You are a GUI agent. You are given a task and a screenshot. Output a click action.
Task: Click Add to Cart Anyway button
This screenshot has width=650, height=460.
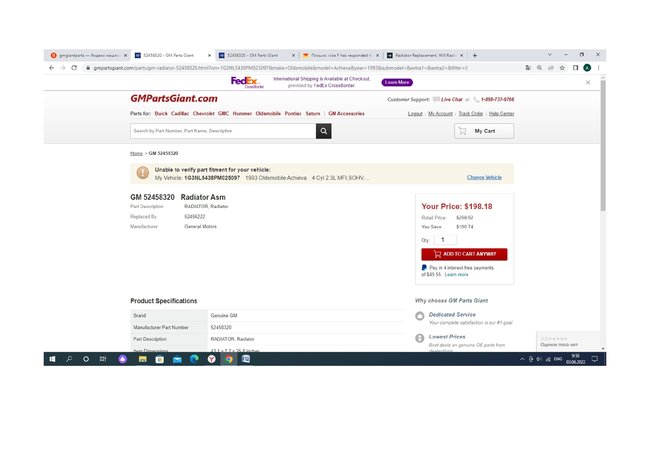464,254
